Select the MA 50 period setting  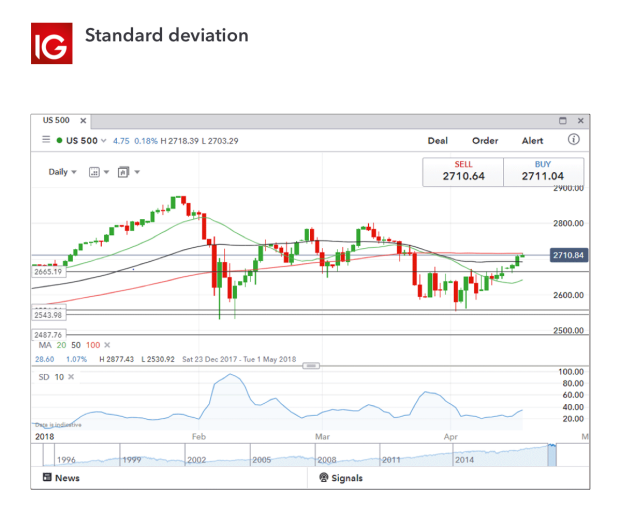[76, 345]
